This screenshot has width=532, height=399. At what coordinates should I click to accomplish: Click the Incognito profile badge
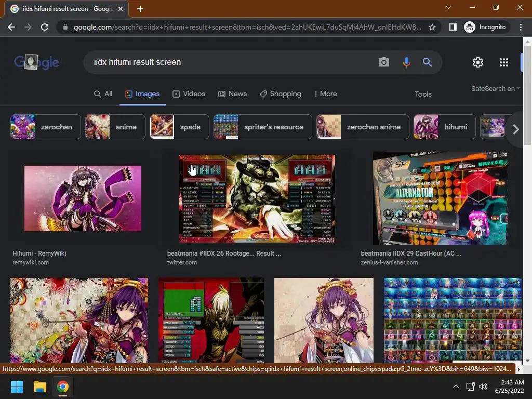coord(485,27)
